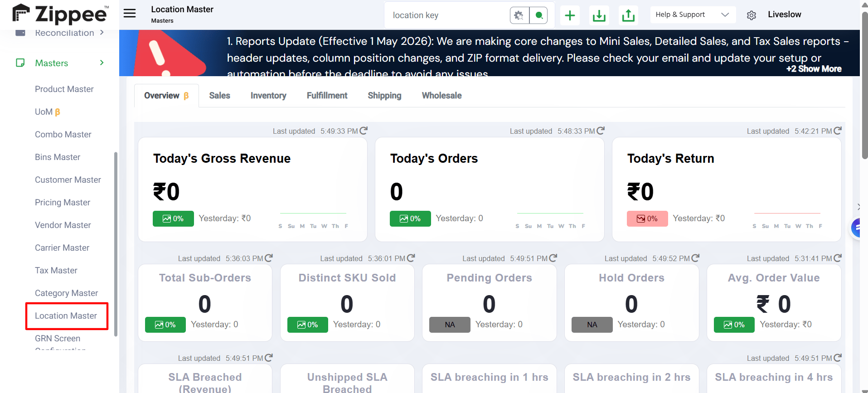This screenshot has width=868, height=393.
Task: Click the download icon in header
Action: pos(599,15)
